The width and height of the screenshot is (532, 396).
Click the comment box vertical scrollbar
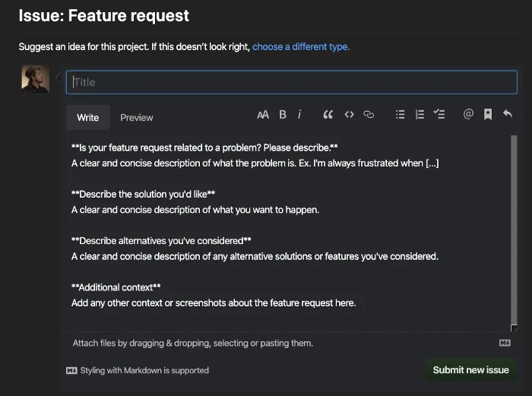tap(514, 230)
